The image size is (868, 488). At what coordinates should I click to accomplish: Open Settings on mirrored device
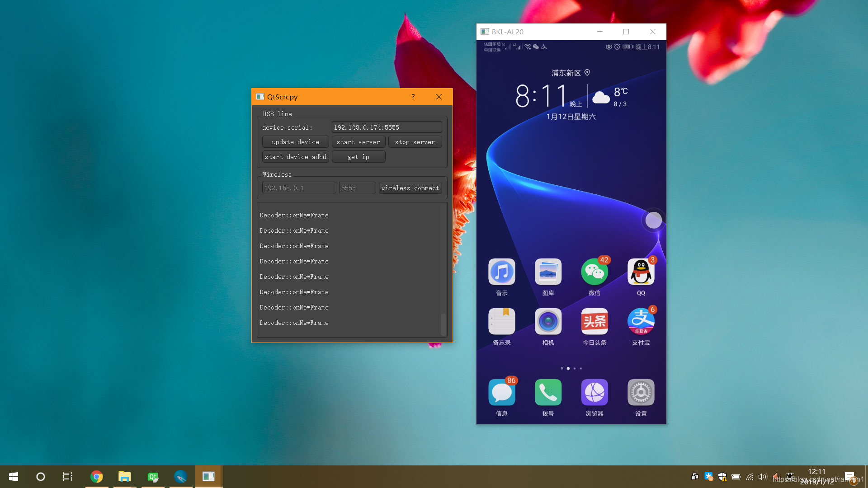point(640,393)
